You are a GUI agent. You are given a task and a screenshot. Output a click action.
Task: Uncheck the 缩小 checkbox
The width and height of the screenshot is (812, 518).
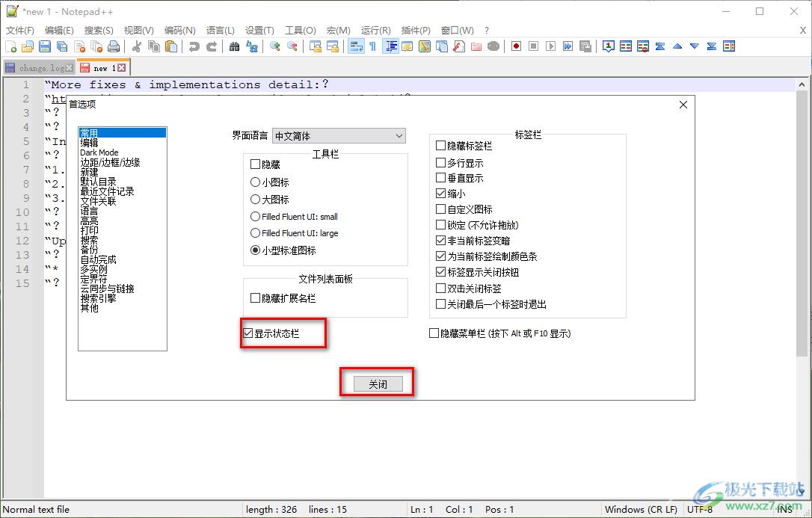pos(440,193)
